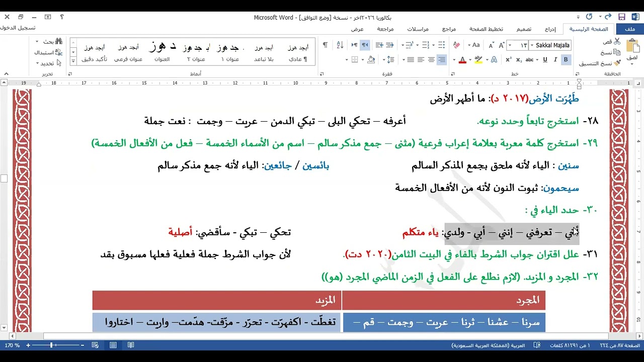Select Justify paragraph alignment
The image size is (644, 362).
tap(411, 60)
